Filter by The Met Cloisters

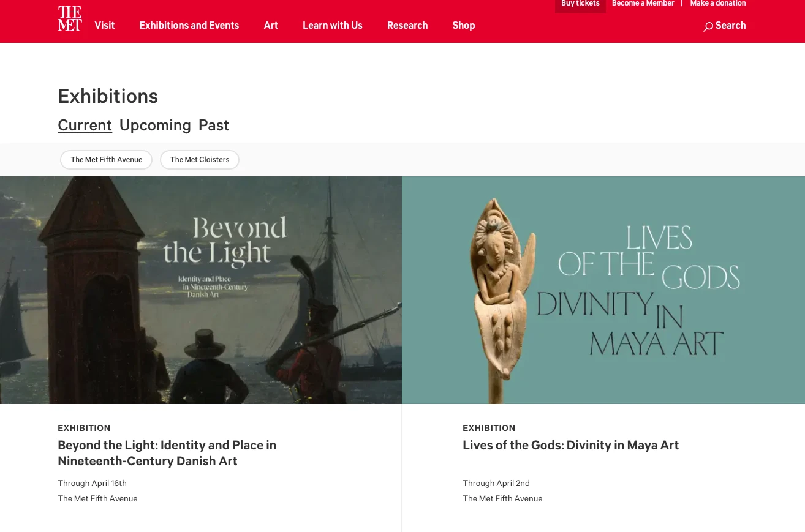(200, 160)
